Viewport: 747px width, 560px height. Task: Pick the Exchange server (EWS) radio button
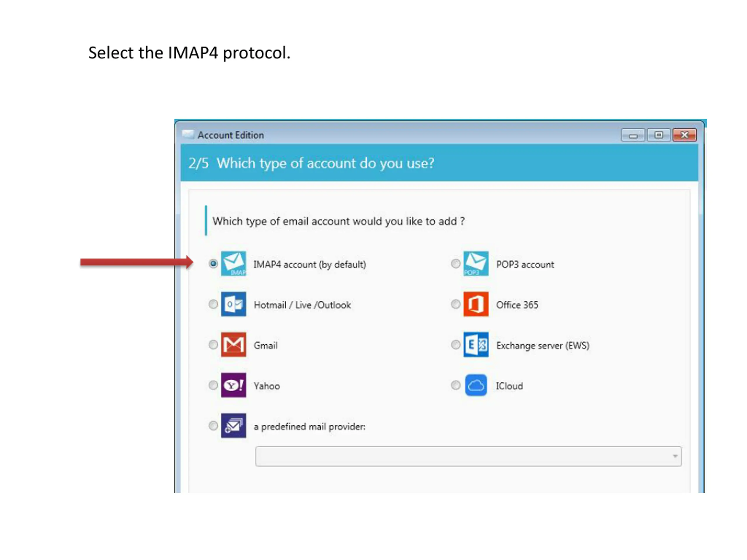point(455,345)
